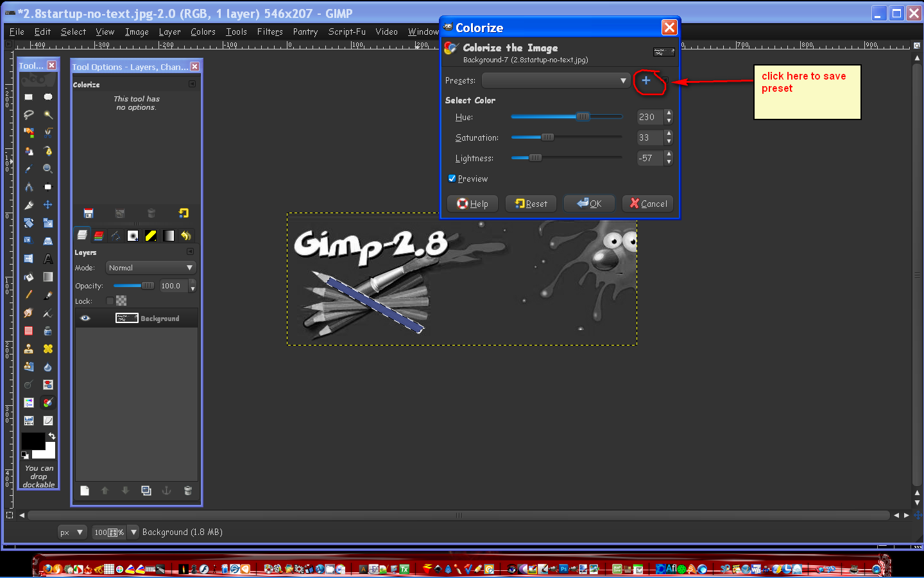Create a new layer
The height and width of the screenshot is (578, 924).
(85, 491)
